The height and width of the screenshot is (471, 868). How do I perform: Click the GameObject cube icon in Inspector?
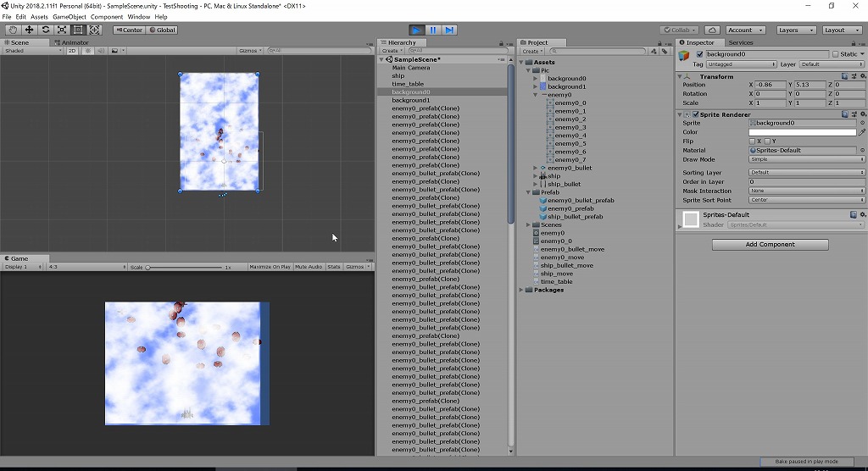click(684, 55)
